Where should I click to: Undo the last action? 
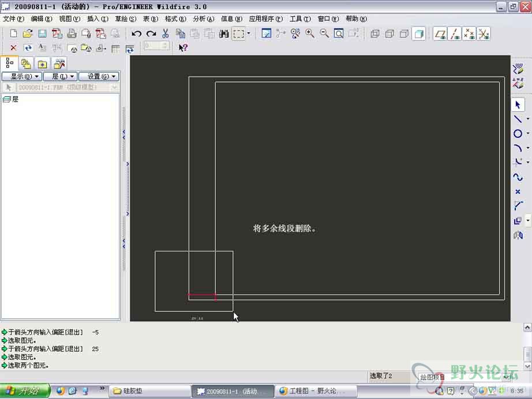tap(136, 33)
